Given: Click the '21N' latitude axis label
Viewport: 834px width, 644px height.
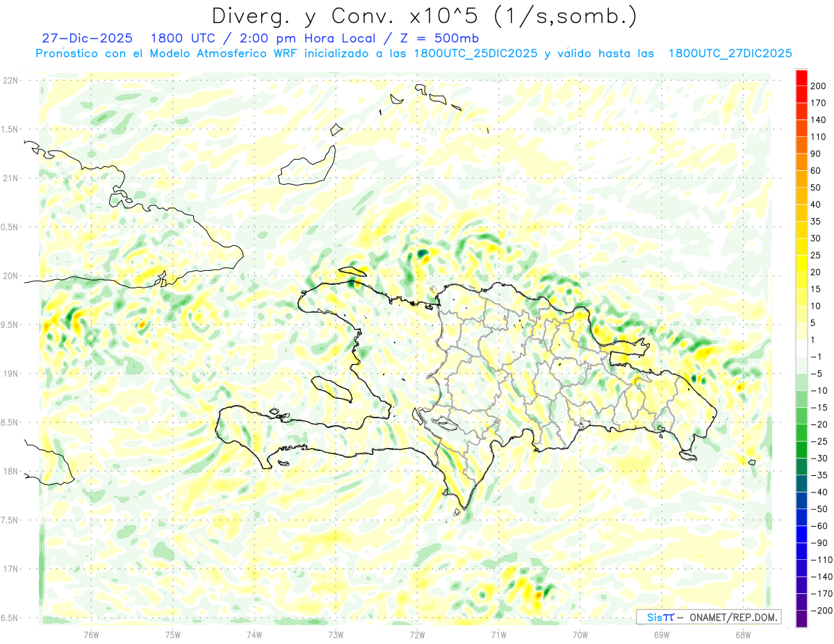Looking at the screenshot, I should pos(10,178).
